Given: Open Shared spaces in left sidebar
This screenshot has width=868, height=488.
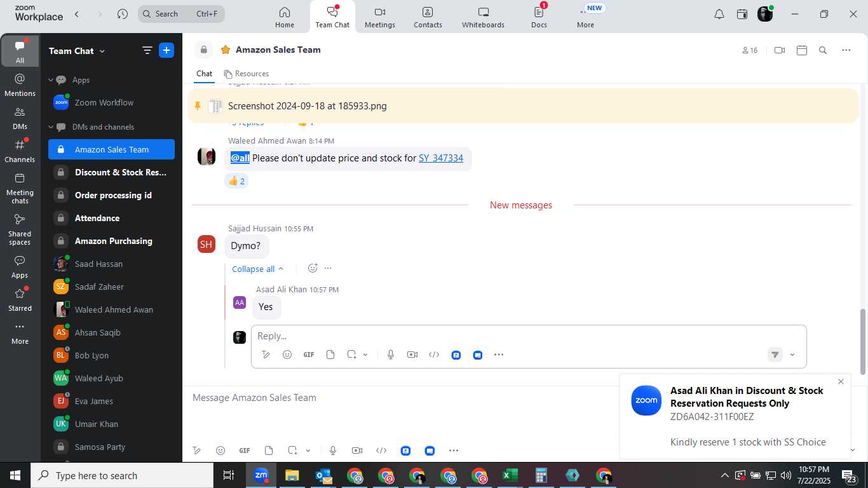Looking at the screenshot, I should pos(20,229).
